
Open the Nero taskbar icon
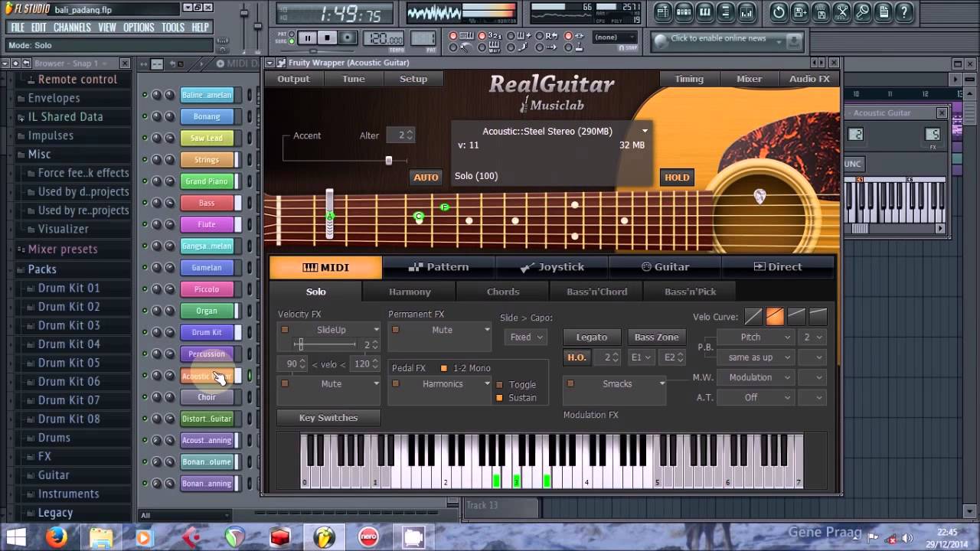coord(369,537)
